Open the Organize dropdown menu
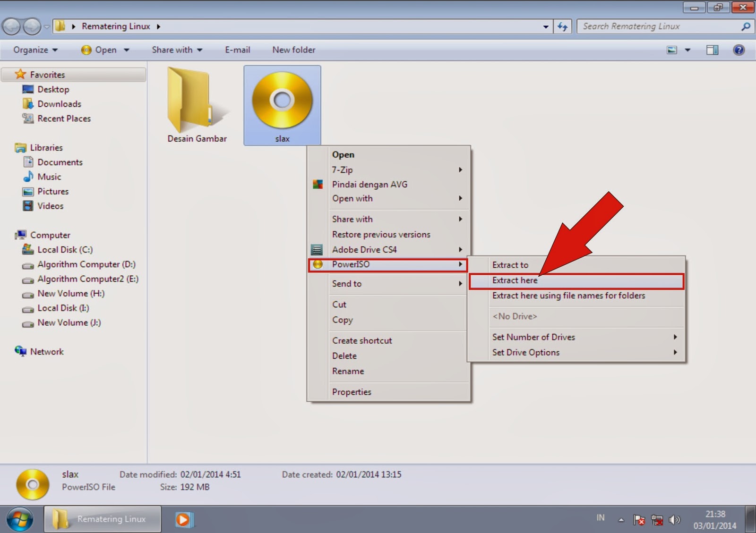 click(33, 50)
